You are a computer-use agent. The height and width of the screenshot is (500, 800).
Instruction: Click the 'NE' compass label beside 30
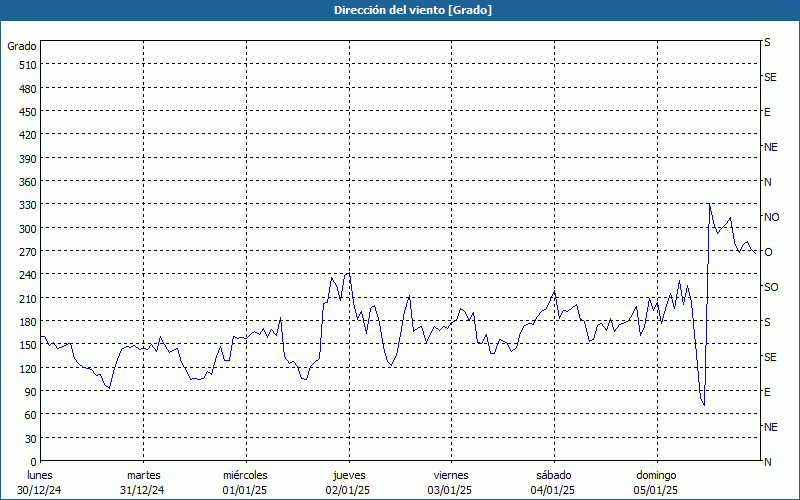(771, 427)
